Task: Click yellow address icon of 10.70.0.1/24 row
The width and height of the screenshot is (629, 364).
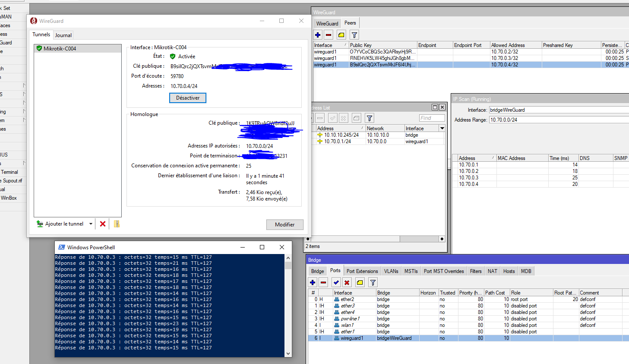Action: pos(320,141)
